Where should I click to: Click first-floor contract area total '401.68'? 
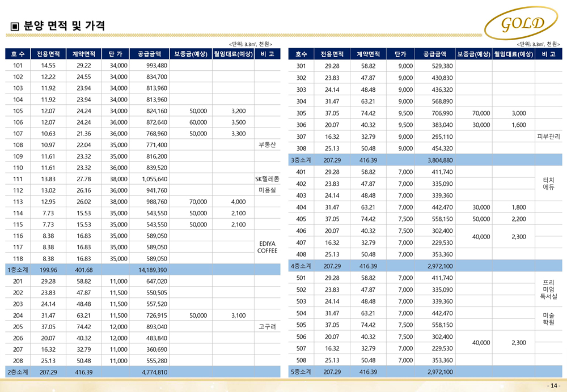click(x=84, y=270)
